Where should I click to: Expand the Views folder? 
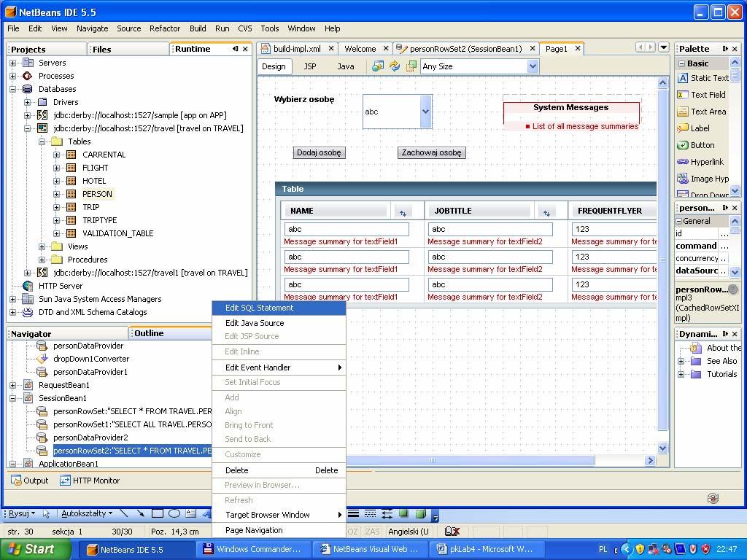(42, 246)
